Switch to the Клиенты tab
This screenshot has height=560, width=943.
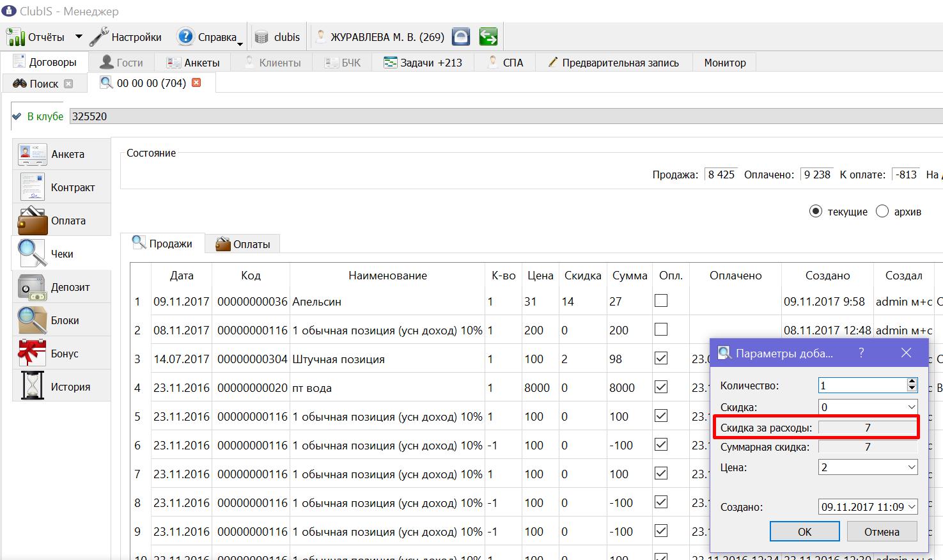point(272,63)
